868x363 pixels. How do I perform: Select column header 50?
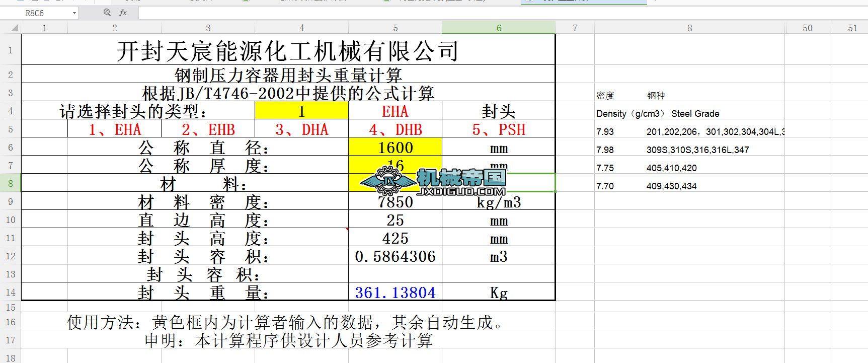(x=807, y=28)
